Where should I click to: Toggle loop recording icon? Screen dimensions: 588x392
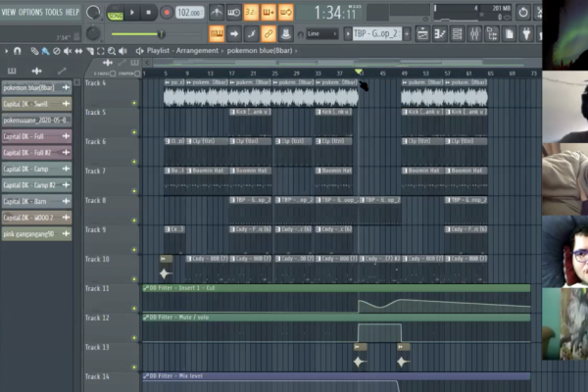click(x=286, y=13)
